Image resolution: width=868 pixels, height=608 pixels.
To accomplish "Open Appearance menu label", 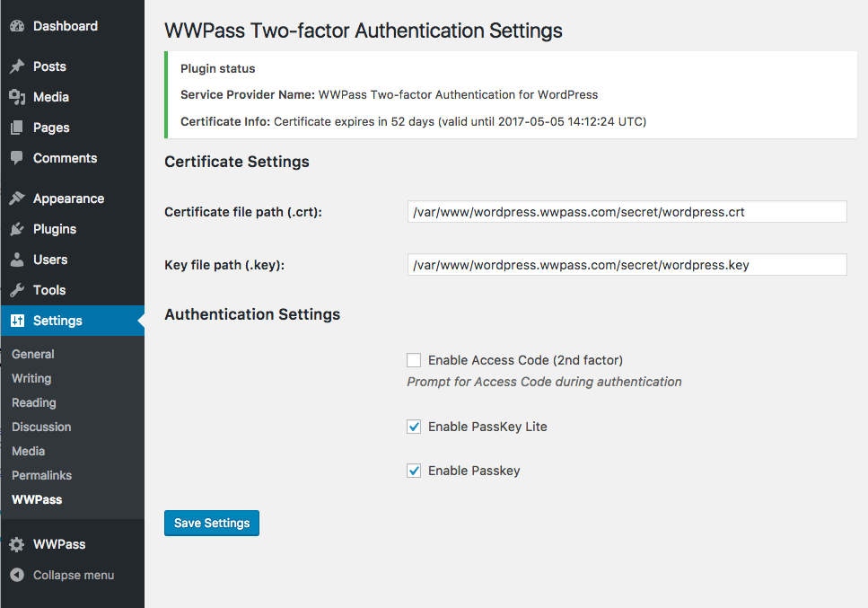I will click(68, 198).
